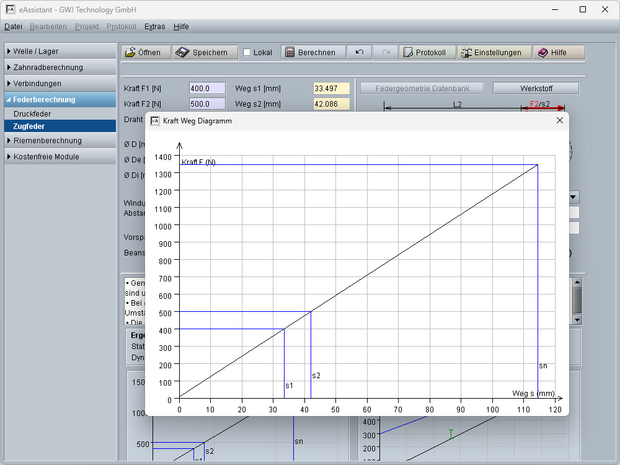Click the Weg s2 value field

(331, 103)
